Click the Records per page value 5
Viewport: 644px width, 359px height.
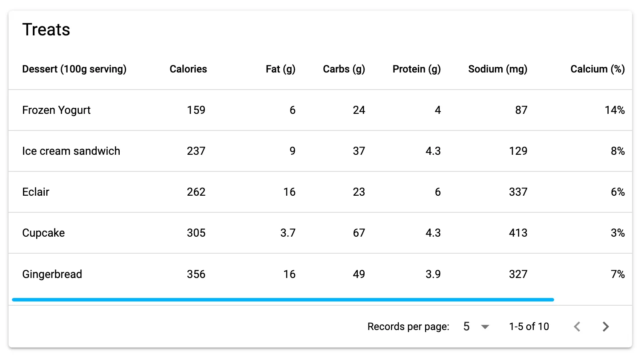466,327
